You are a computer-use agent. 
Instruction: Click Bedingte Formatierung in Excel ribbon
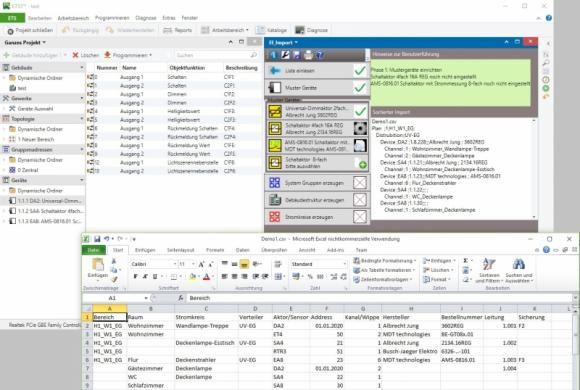(385, 261)
